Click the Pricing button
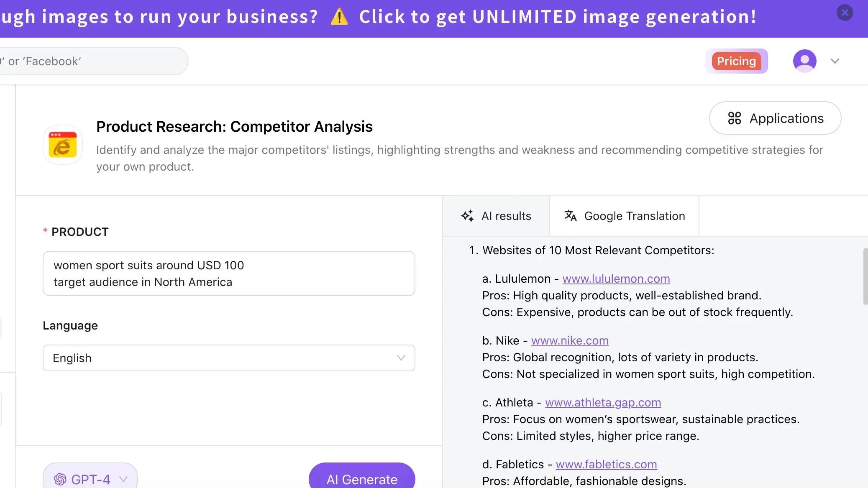This screenshot has width=868, height=488. [x=736, y=61]
